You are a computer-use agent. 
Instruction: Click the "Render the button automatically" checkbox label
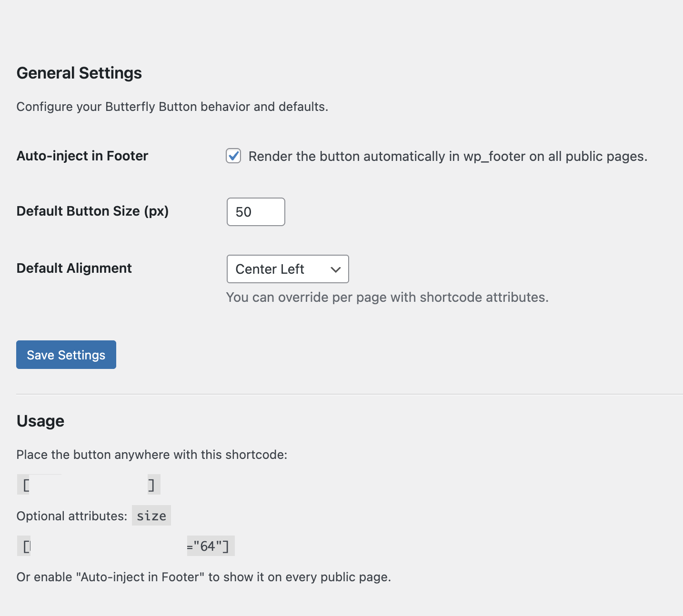[x=448, y=157]
